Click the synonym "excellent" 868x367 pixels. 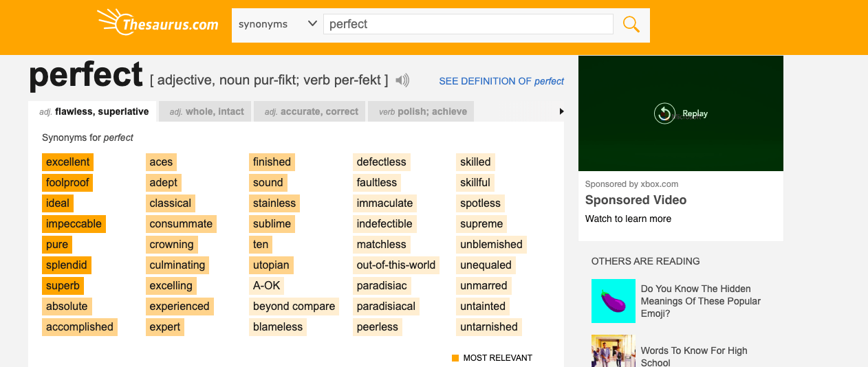(x=67, y=162)
